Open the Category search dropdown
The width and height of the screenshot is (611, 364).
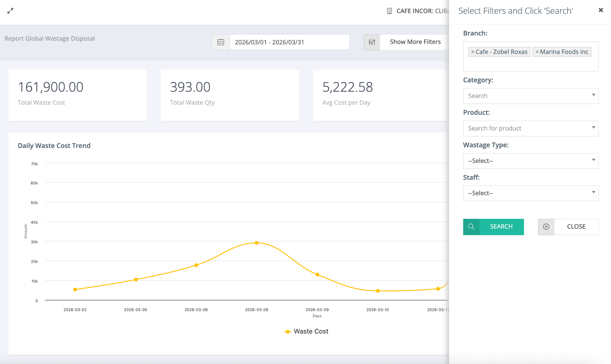(530, 96)
